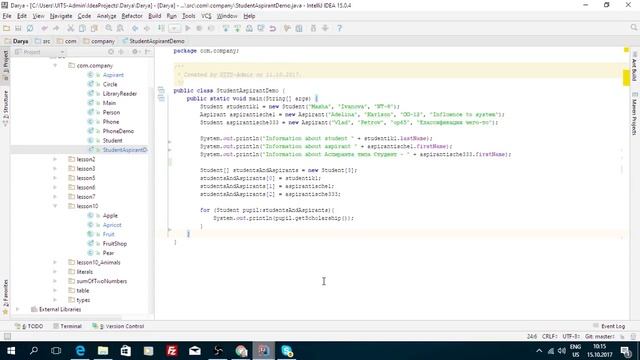Click the company breadcrumb

tap(98, 41)
